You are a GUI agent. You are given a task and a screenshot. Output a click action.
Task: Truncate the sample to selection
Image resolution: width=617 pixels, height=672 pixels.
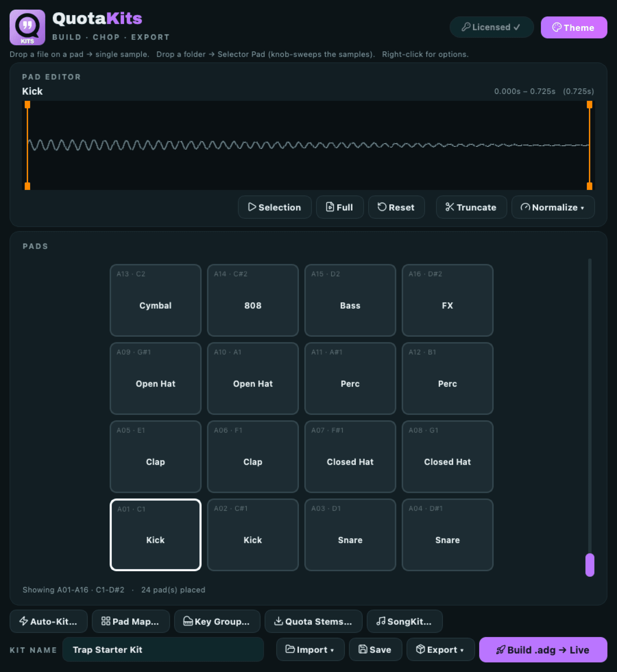pyautogui.click(x=471, y=207)
